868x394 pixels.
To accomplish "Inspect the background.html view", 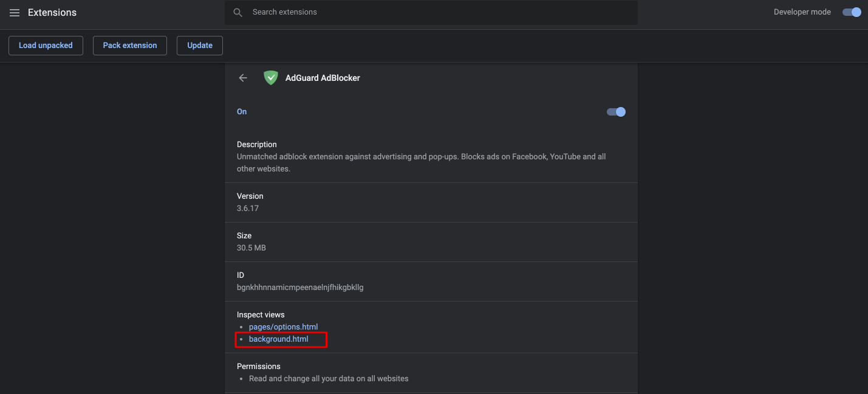I will pyautogui.click(x=278, y=339).
